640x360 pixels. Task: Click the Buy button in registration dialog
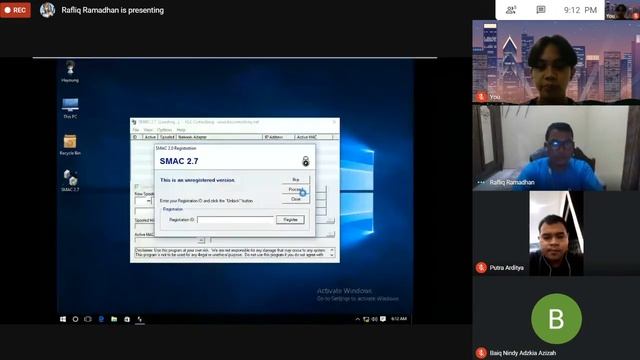click(x=296, y=180)
